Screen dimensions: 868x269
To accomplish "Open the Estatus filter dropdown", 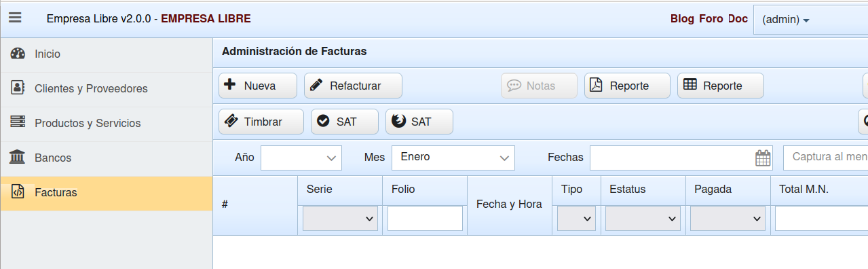I will (x=643, y=218).
